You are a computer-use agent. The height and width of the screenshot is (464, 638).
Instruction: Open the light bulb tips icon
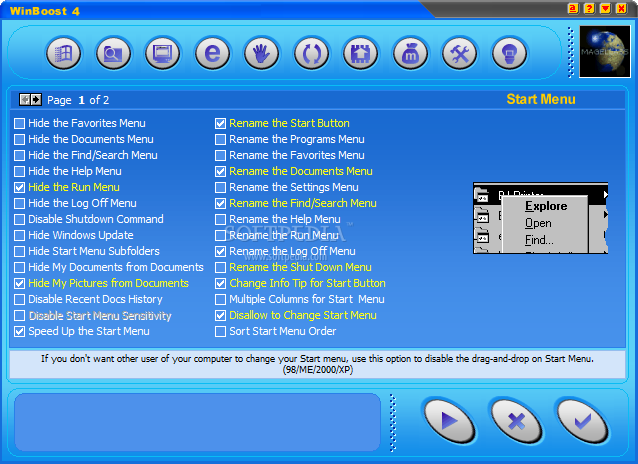click(509, 53)
